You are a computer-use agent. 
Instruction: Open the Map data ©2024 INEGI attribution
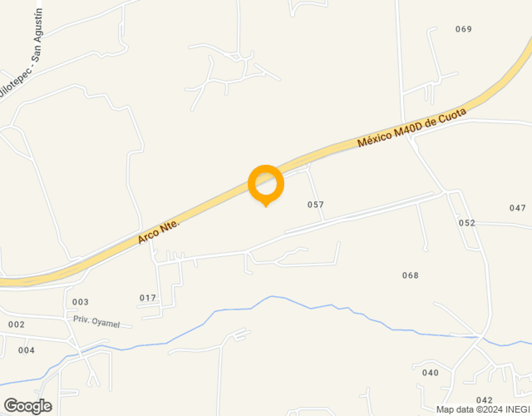click(483, 409)
